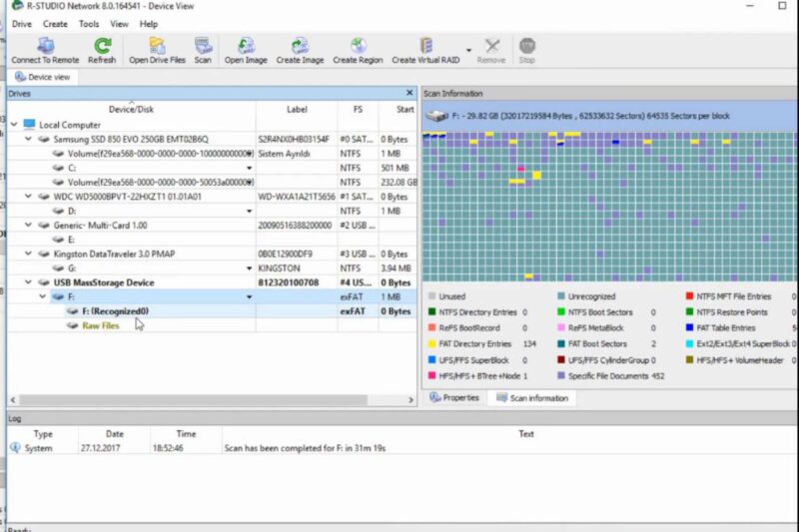Screen dimensions: 799x532
Task: Collapse the Kingston DataTraveler node
Action: coord(29,253)
